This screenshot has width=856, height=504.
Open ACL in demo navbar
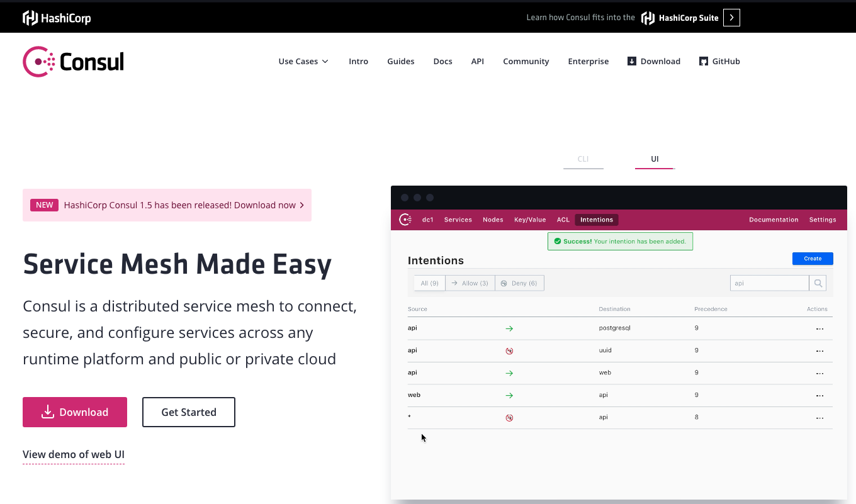pos(563,220)
